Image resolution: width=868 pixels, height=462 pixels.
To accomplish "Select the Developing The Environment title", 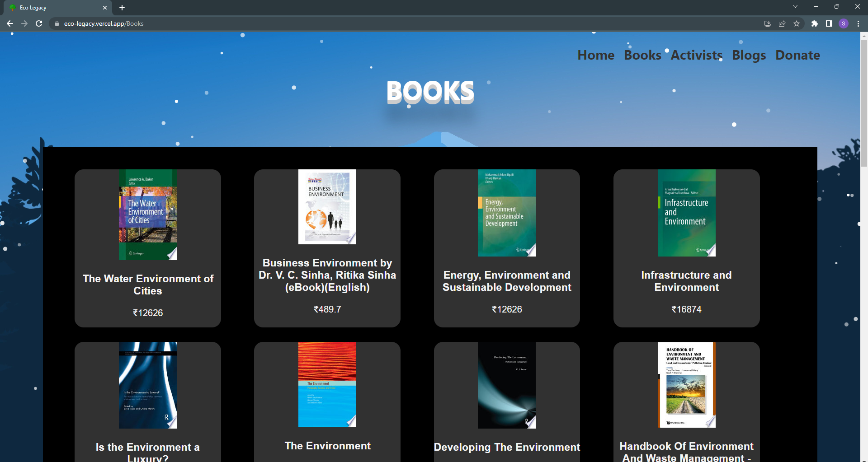I will (x=507, y=447).
